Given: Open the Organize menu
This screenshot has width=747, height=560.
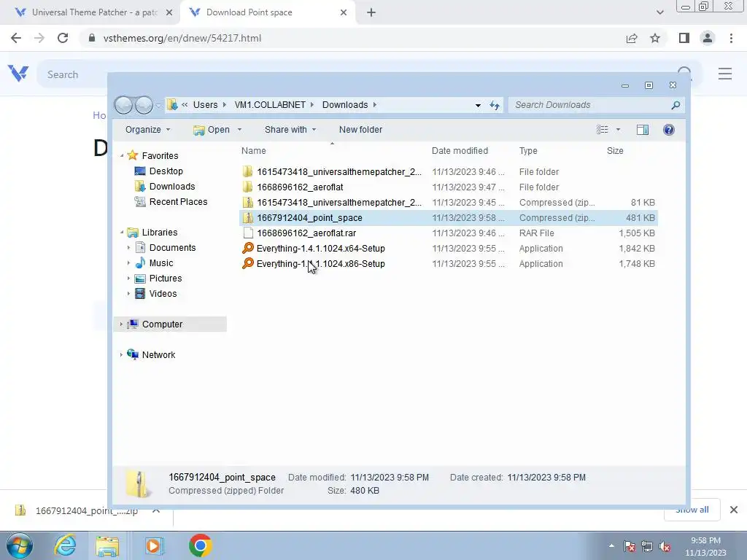Looking at the screenshot, I should click(147, 130).
